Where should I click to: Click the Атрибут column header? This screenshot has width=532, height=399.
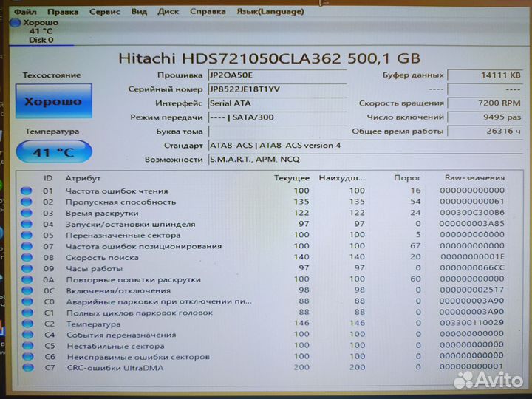coord(83,178)
